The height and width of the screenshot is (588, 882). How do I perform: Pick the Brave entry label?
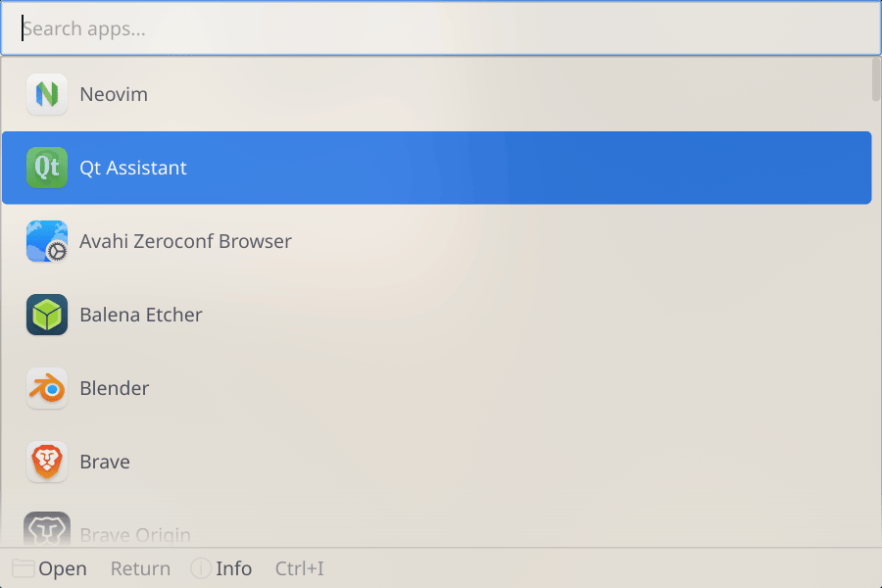click(105, 462)
